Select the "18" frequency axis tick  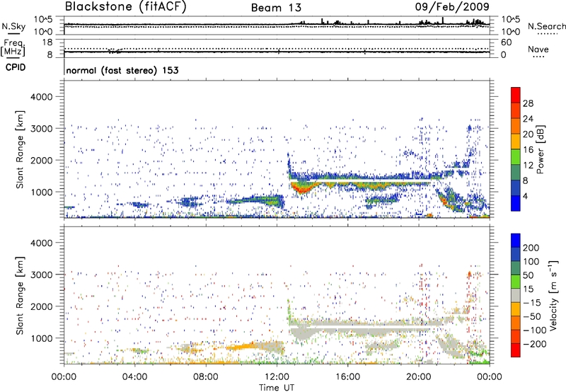point(47,42)
